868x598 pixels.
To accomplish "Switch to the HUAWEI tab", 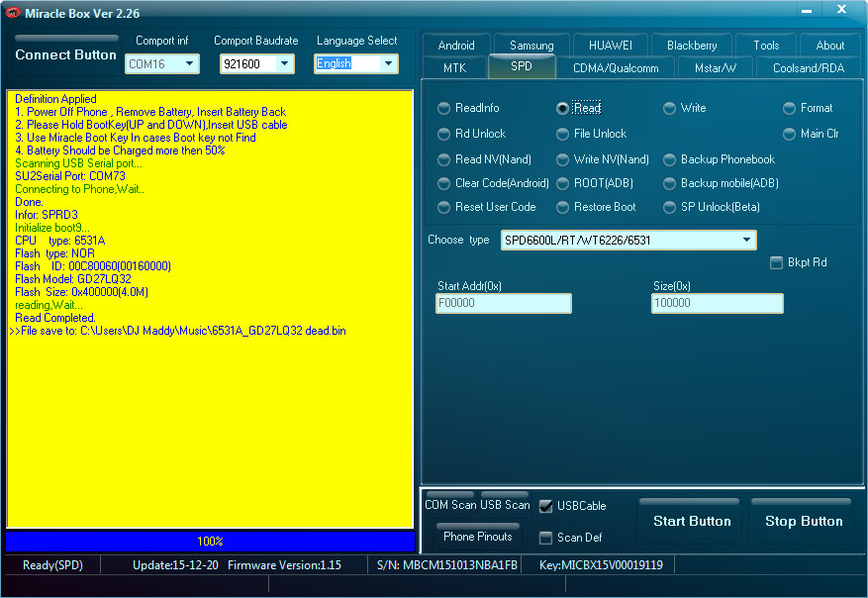I will (610, 46).
